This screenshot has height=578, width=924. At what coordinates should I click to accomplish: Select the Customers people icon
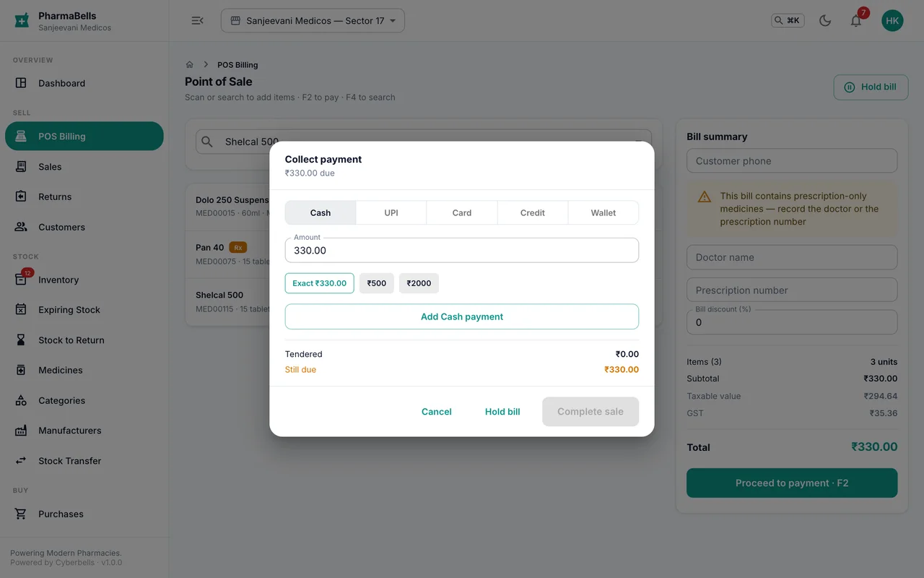tap(21, 227)
